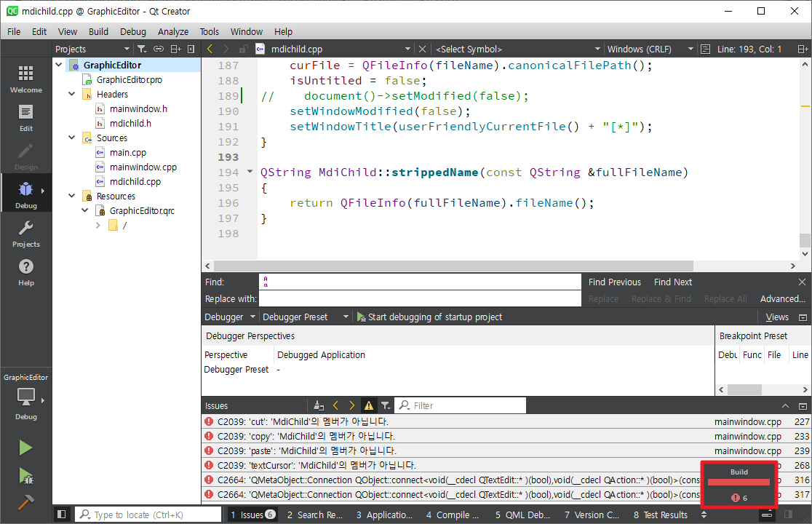Collapse the Sources folder
Screen dimensions: 812x524
tap(72, 138)
